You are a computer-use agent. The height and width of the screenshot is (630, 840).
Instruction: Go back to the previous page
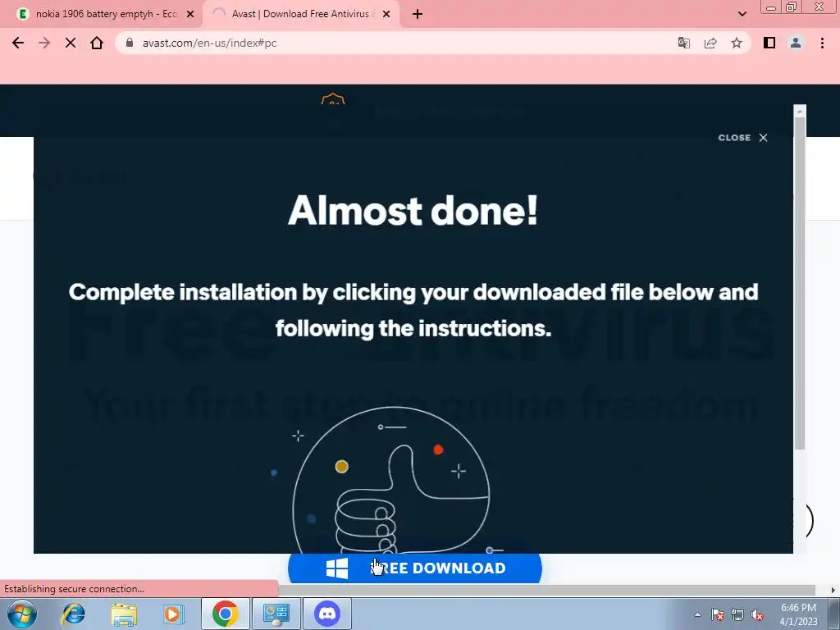[18, 43]
